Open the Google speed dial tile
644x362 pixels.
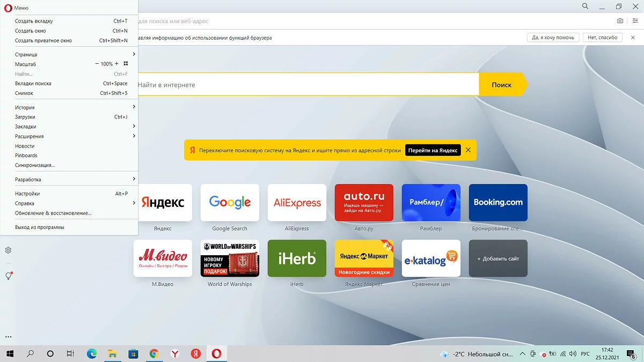tap(230, 202)
